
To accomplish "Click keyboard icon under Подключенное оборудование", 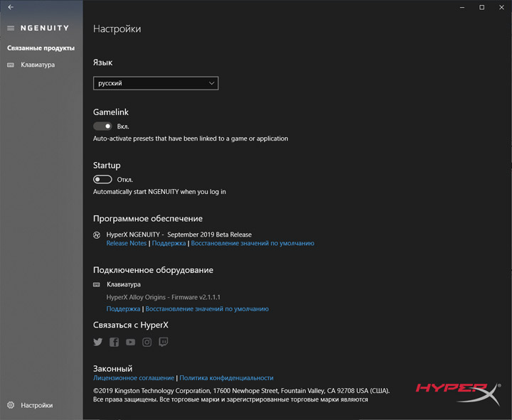I will point(97,284).
